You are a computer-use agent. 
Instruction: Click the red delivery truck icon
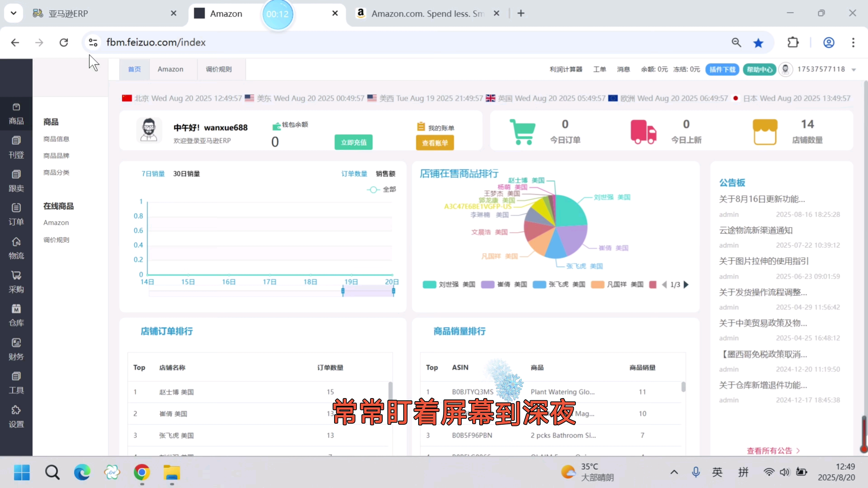[x=643, y=132]
